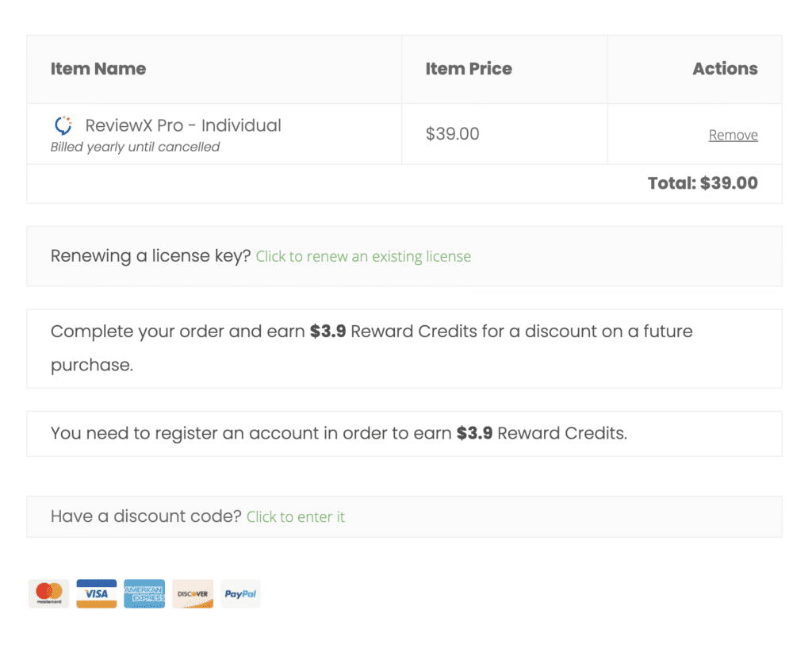Screen dimensions: 812x648
Task: Open 'Click to renew an existing license'
Action: point(363,256)
